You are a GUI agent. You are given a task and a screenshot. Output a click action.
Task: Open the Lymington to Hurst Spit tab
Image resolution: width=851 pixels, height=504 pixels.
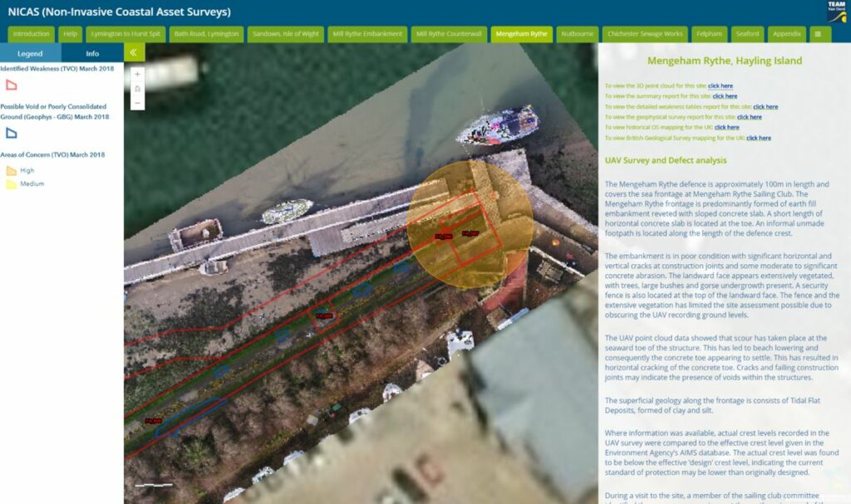[125, 34]
